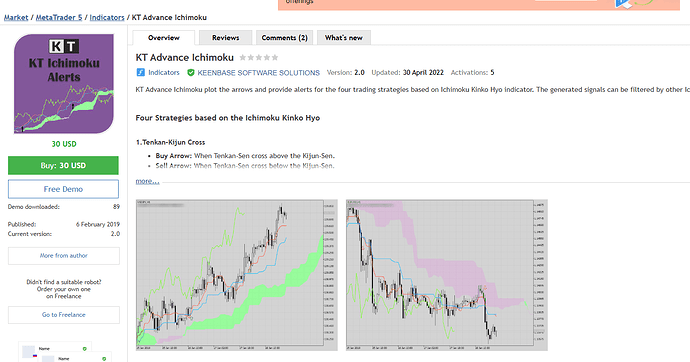Click the KT Advance Ichimoku title
This screenshot has height=362, width=690.
tap(184, 58)
